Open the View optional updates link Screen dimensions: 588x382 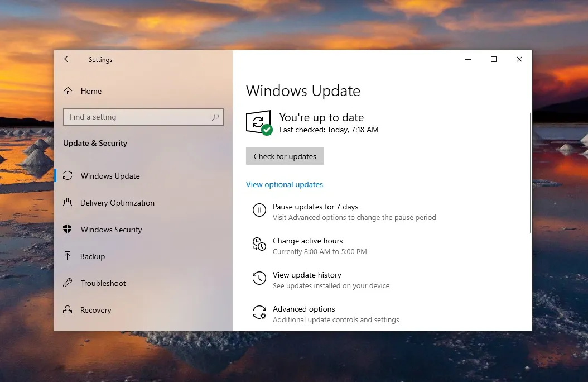(x=285, y=184)
